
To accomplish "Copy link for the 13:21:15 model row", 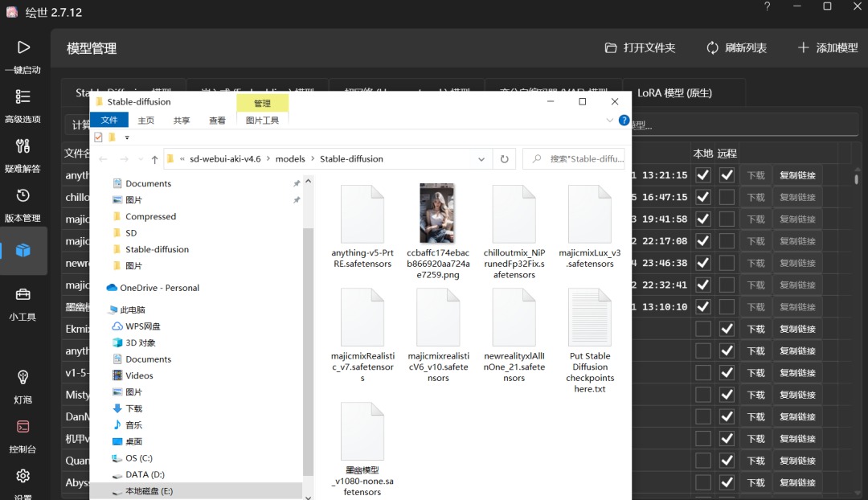I will pyautogui.click(x=798, y=175).
